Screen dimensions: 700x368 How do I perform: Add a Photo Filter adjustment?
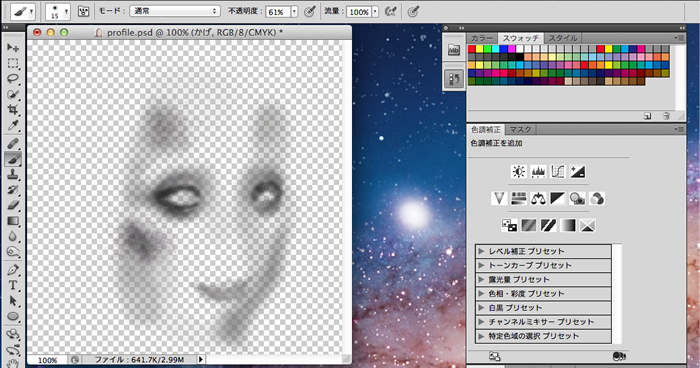click(577, 198)
